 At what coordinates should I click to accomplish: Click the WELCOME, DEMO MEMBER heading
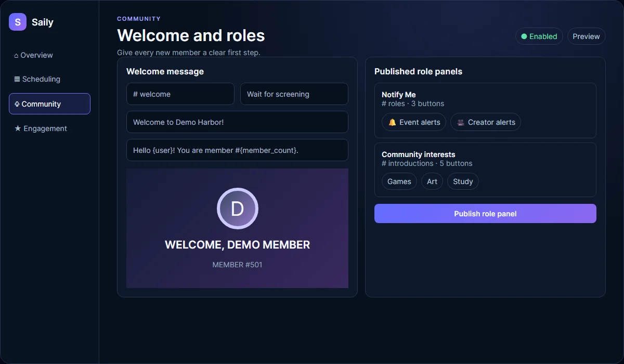tap(237, 245)
